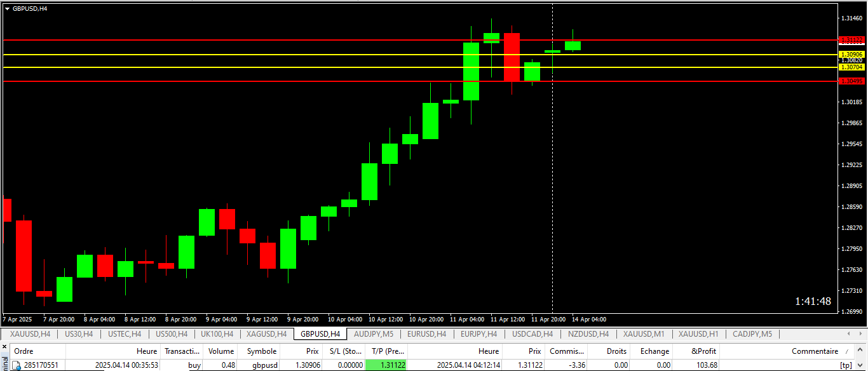
Task: Sort by the Symbole column header
Action: tap(259, 351)
